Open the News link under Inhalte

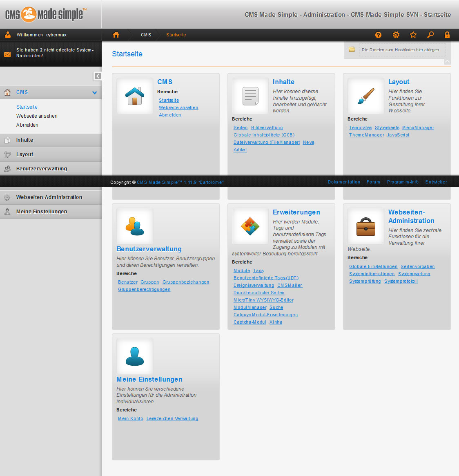coord(309,142)
